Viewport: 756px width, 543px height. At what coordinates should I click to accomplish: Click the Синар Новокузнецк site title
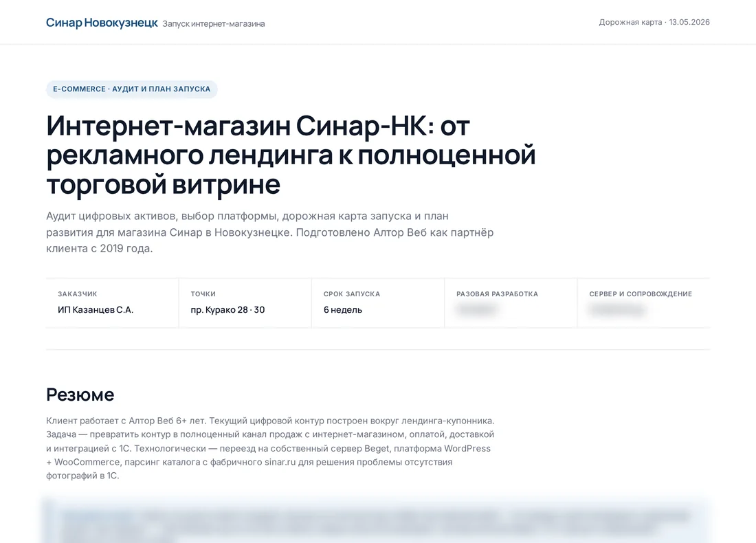point(102,23)
